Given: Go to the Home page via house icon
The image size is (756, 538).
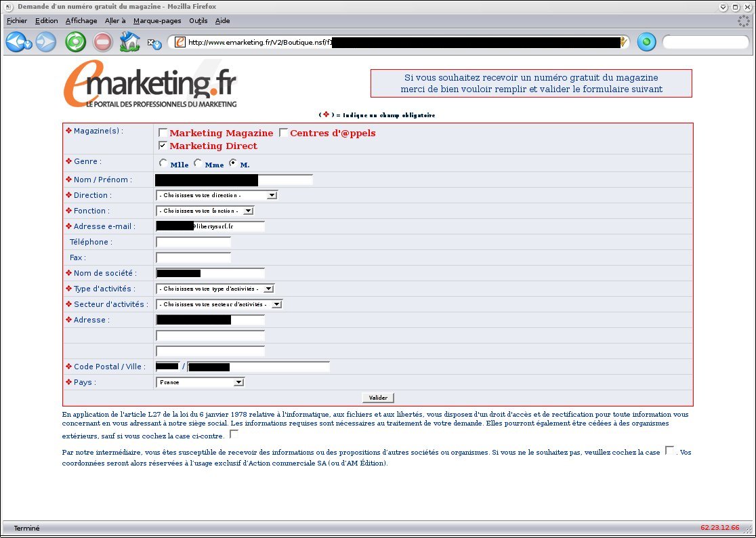Looking at the screenshot, I should point(129,41).
